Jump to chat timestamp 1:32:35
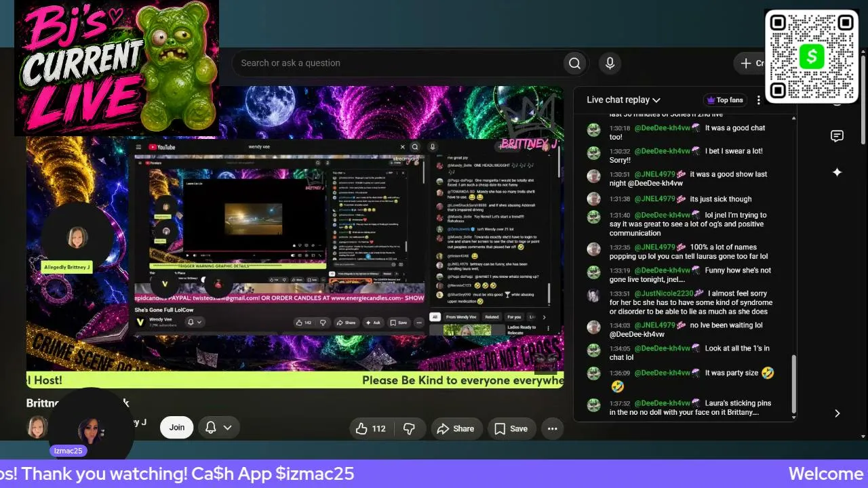Image resolution: width=868 pixels, height=488 pixels. coord(620,247)
